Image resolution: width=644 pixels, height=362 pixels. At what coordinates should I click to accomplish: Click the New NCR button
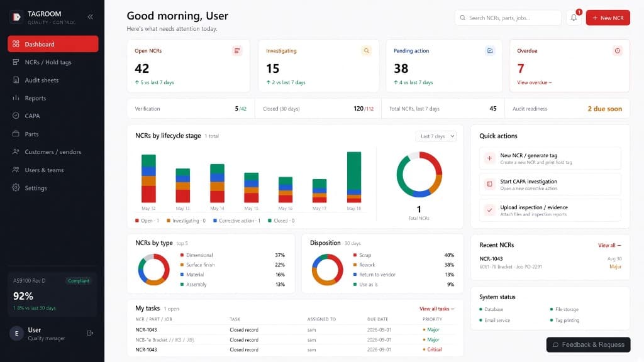tap(608, 18)
